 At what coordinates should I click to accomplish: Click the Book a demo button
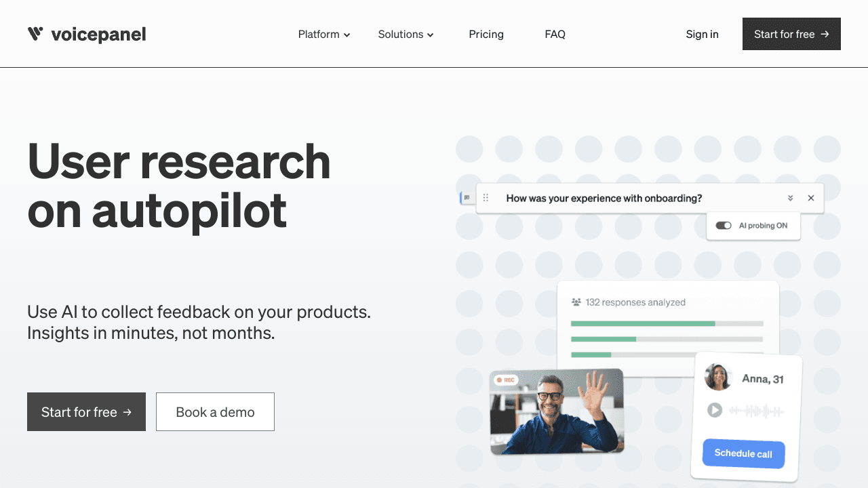(x=215, y=412)
